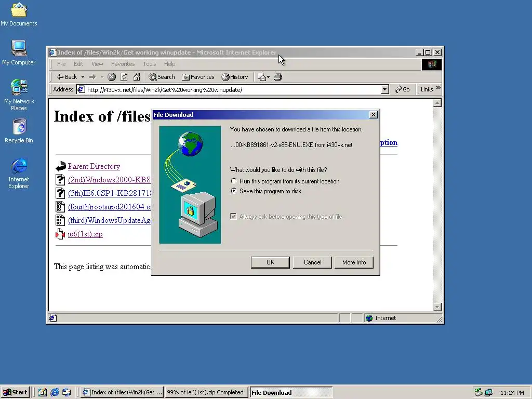Click the (2nd)Windows2000 unknown-file icon
The image size is (532, 399).
point(60,180)
